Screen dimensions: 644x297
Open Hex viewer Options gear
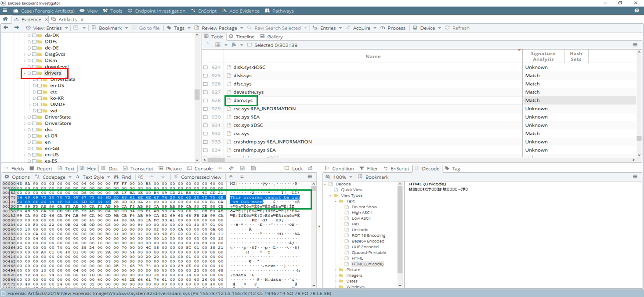click(x=17, y=177)
